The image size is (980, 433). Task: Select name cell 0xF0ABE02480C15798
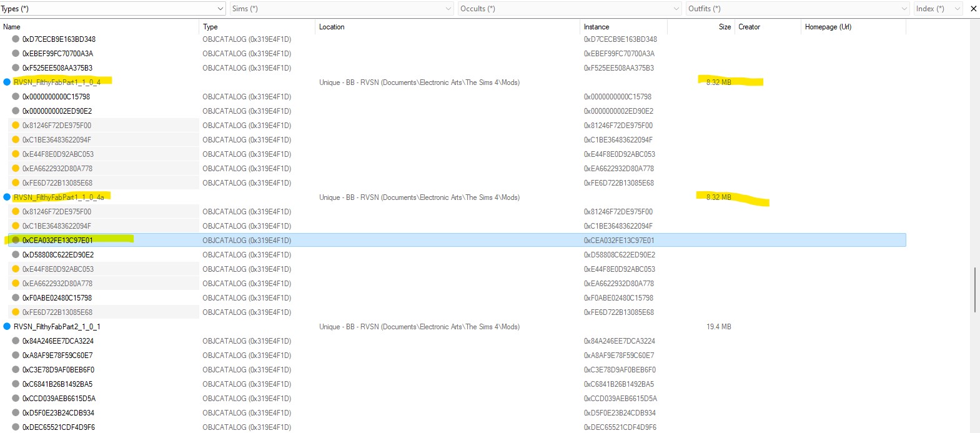(x=57, y=297)
